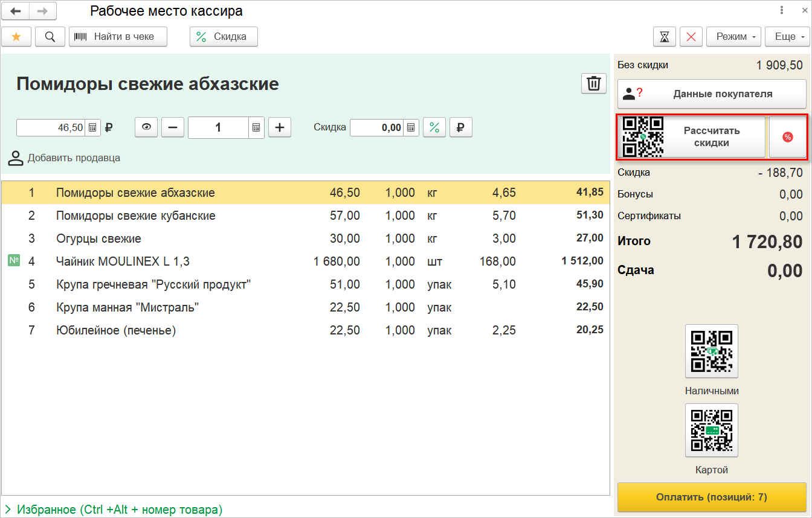Image resolution: width=812 pixels, height=518 pixels.
Task: Increase quantity with the plus button
Action: point(279,128)
